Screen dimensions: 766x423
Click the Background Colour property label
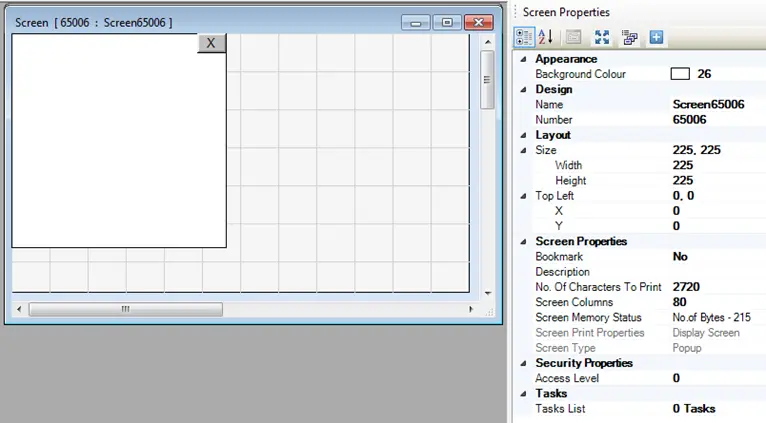(x=580, y=74)
